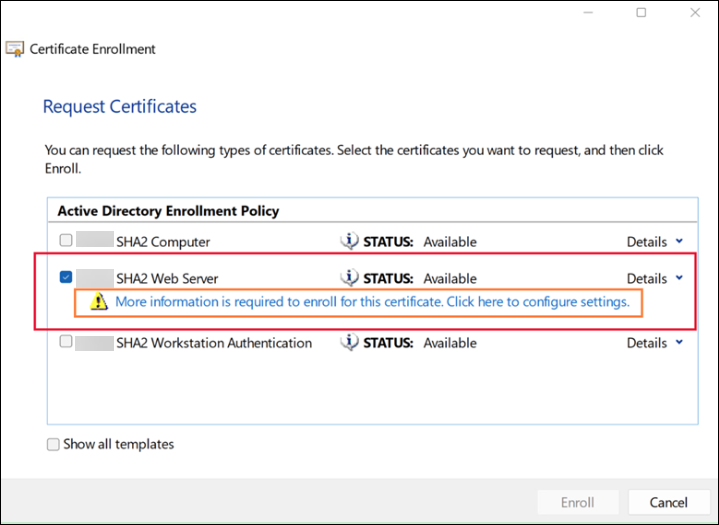
Task: Expand Details for SHA2 Computer
Action: 655,241
